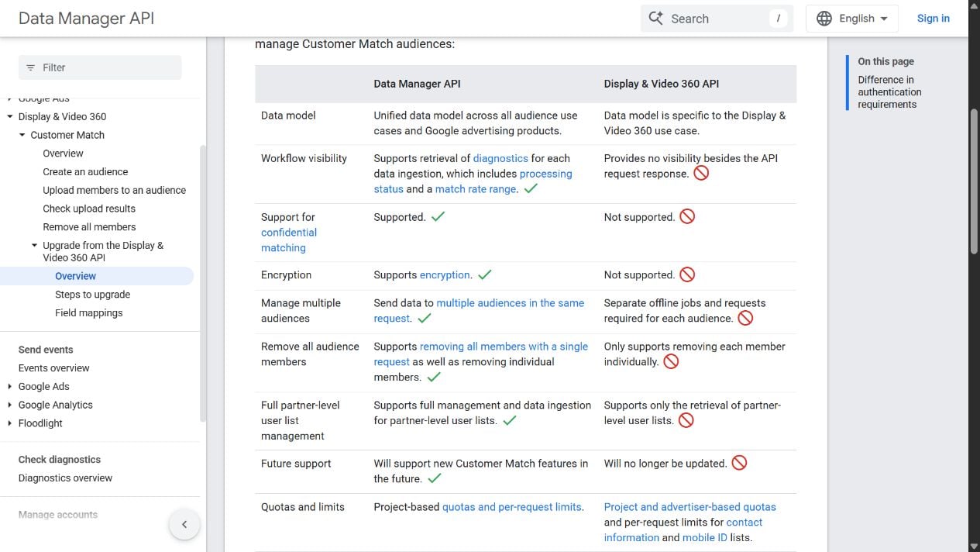Open the diagnostics link in Workflow visibility
The height and width of the screenshot is (552, 980).
coord(500,158)
